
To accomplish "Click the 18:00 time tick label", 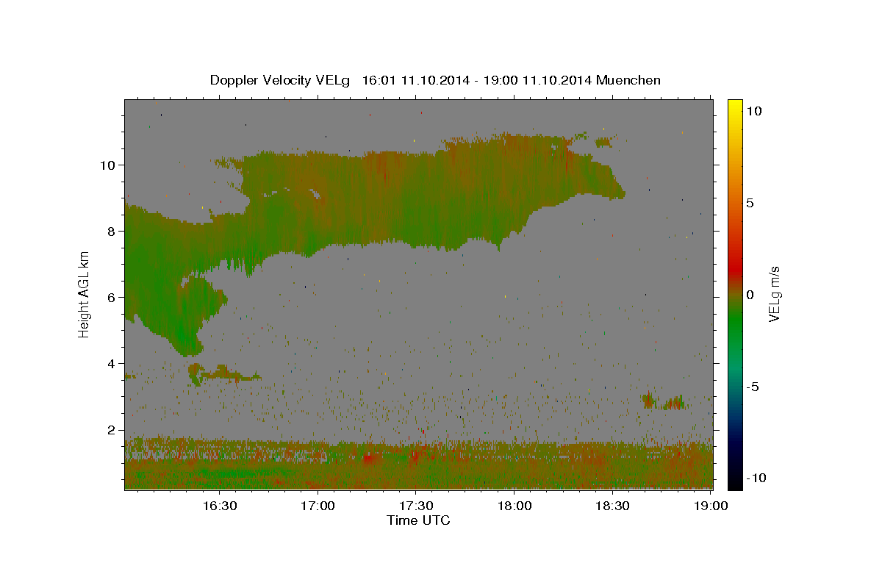I will (x=514, y=506).
